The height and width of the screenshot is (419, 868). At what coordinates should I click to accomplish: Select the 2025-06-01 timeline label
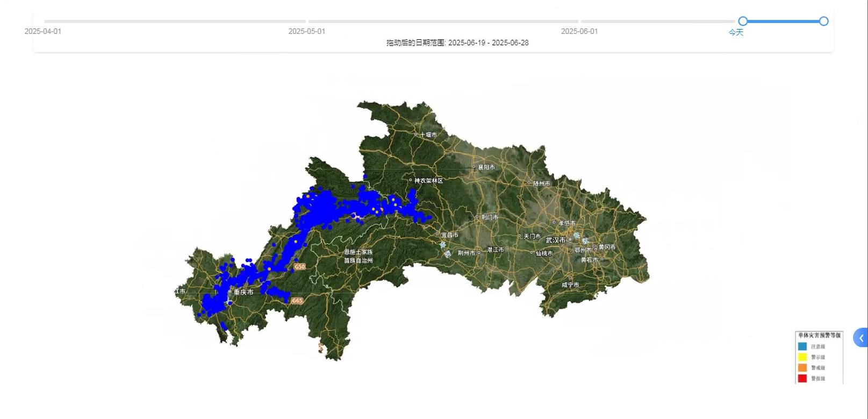pos(579,31)
